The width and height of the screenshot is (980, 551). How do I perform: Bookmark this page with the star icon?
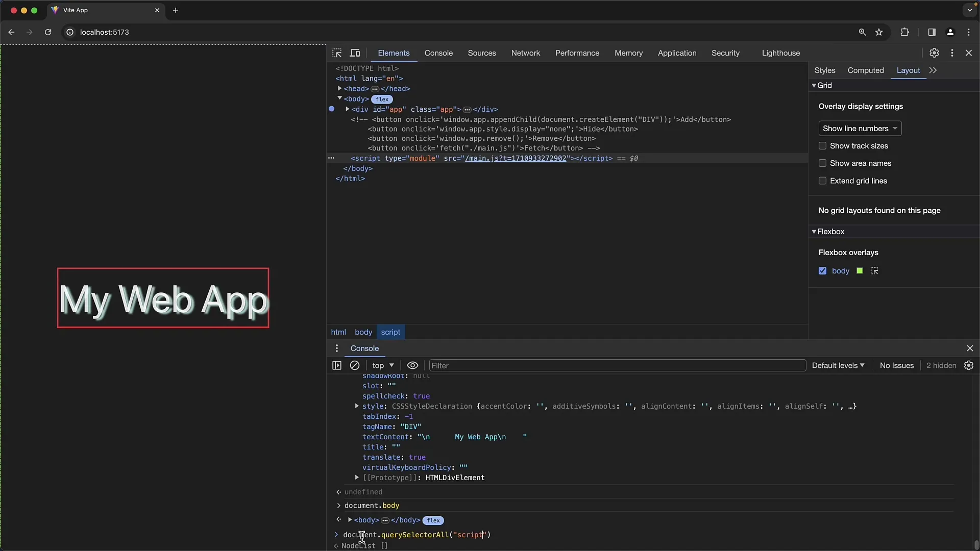(879, 32)
